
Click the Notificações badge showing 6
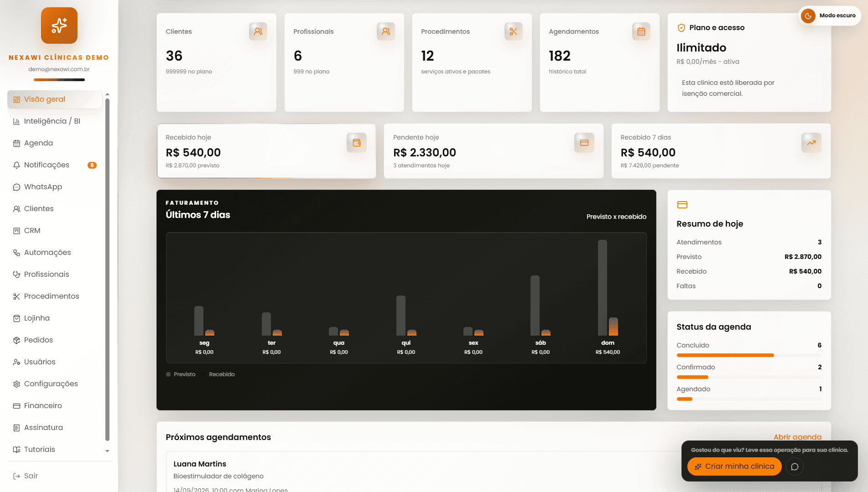point(92,165)
